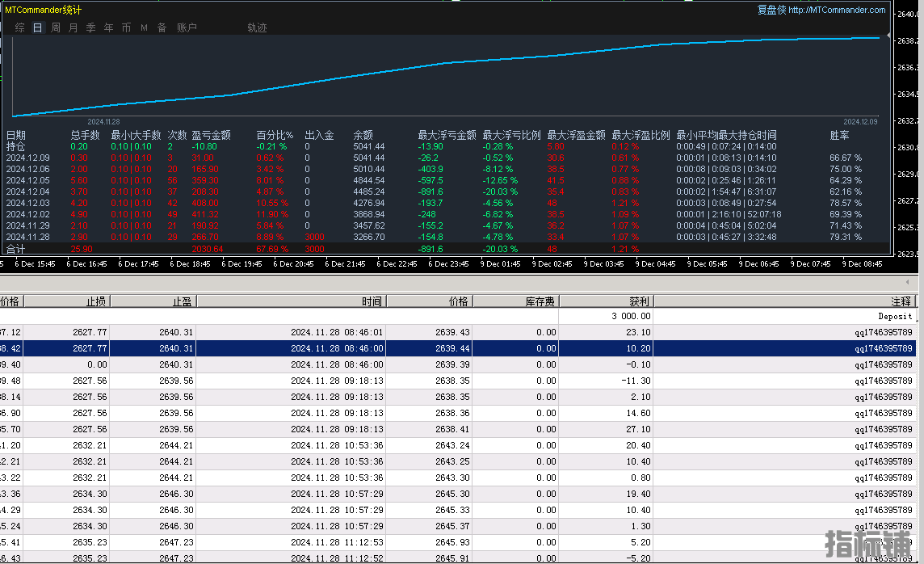The image size is (924, 564).
Task: Select the trade row with profit -11.30
Action: 459,381
